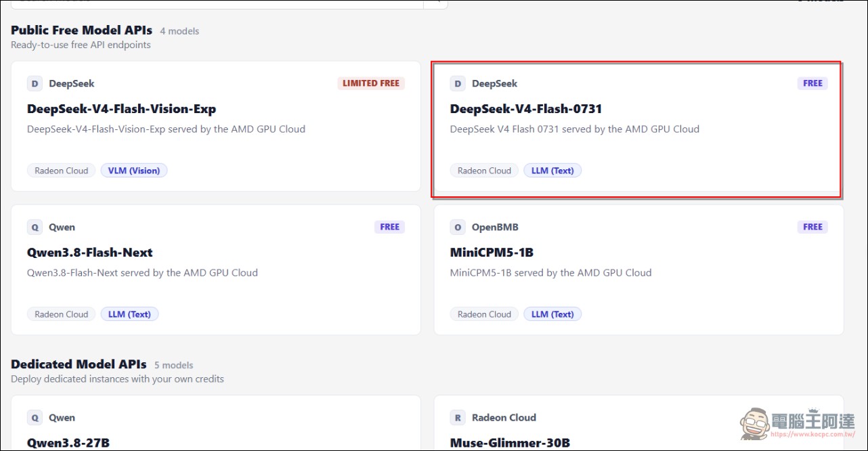Click the Public Free Model APIs heading
The height and width of the screenshot is (451, 868).
(81, 30)
